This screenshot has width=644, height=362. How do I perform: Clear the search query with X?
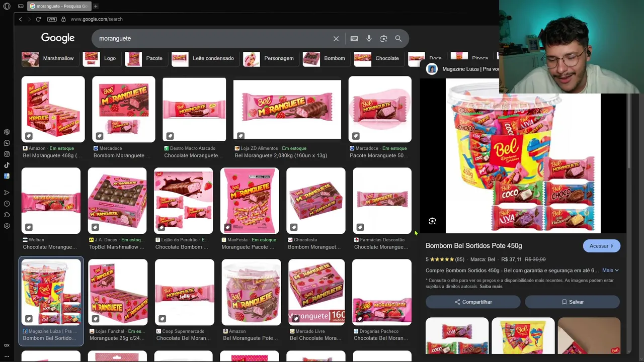[x=336, y=39]
